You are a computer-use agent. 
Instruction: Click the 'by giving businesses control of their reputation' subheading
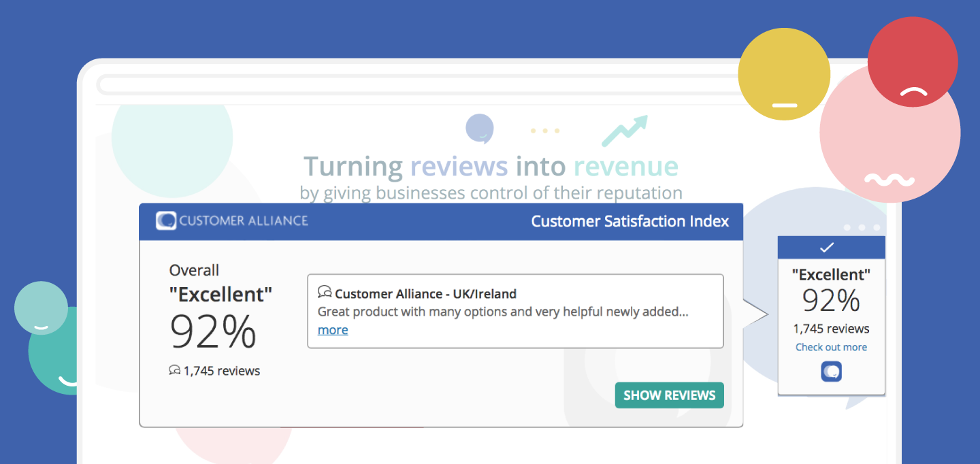click(491, 193)
